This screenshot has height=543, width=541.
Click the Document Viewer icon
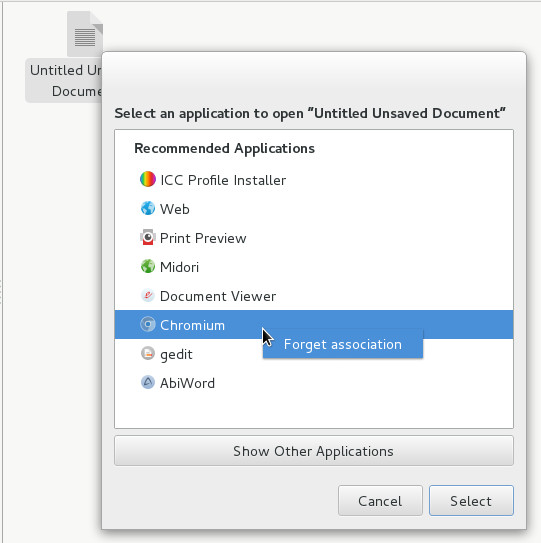[148, 296]
